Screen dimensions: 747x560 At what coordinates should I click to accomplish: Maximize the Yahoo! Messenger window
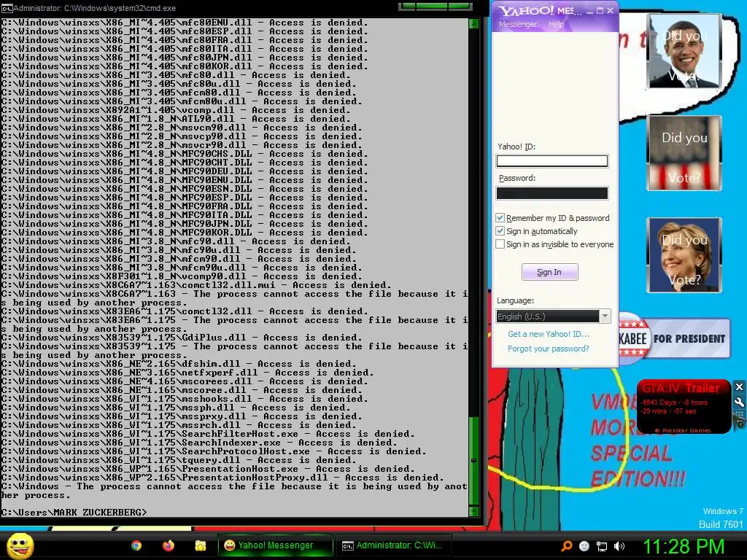(x=600, y=10)
